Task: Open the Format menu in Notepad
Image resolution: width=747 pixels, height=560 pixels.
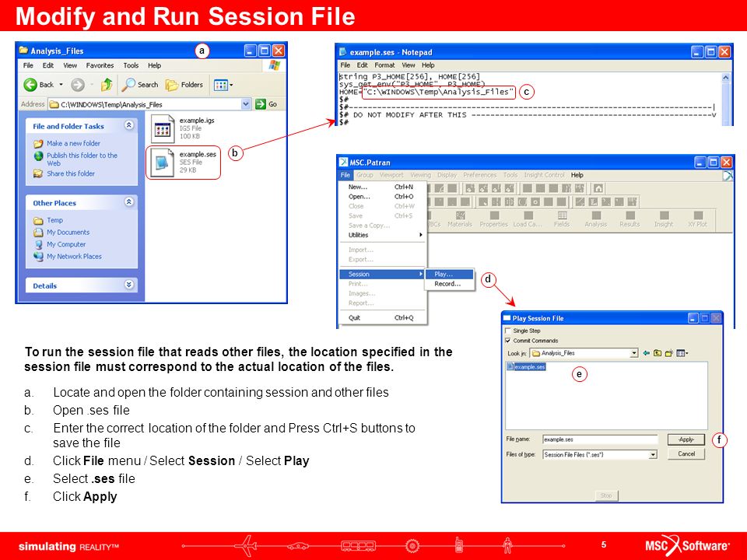Action: (384, 65)
